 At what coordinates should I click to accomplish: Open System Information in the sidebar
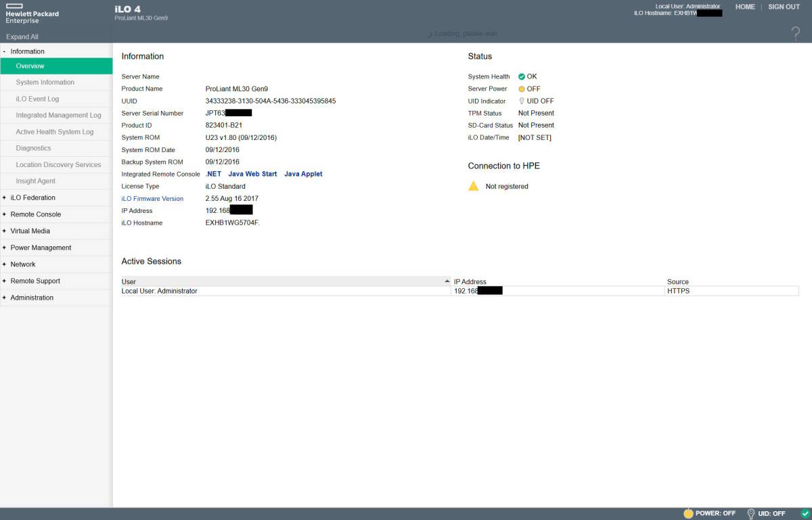coord(45,82)
